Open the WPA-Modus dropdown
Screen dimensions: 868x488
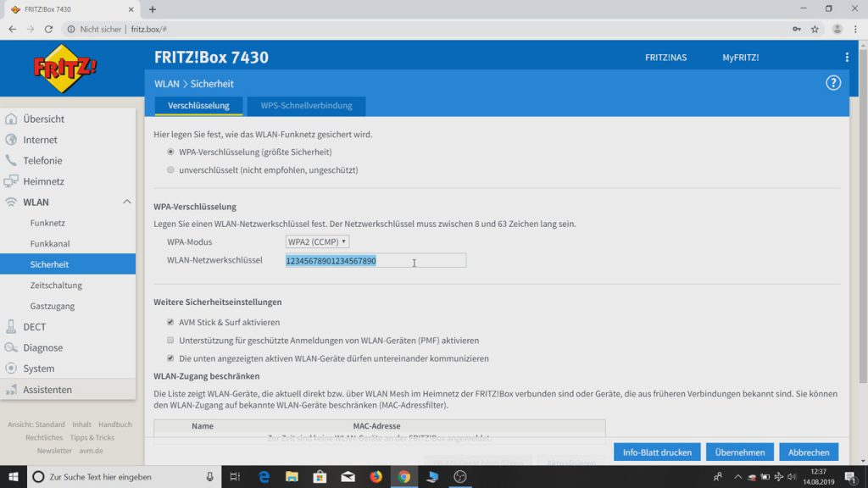[x=318, y=241]
